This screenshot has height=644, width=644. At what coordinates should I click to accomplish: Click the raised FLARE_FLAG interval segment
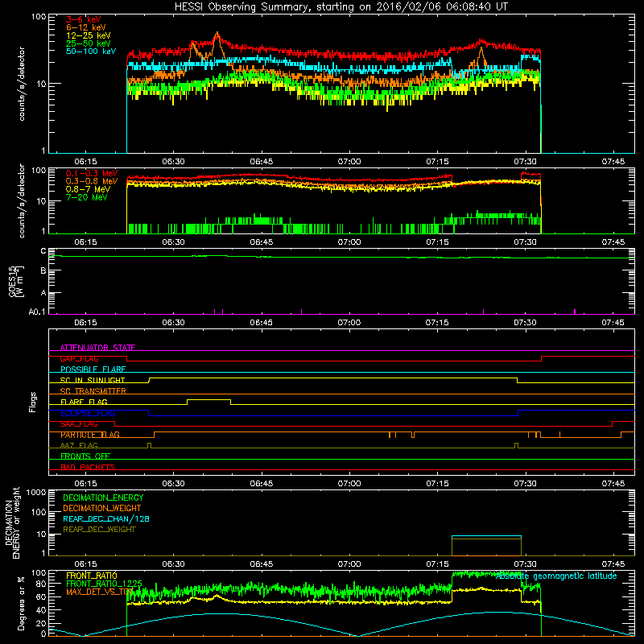point(209,399)
